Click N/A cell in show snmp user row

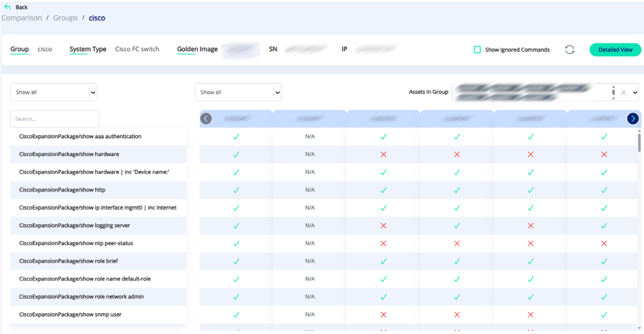[310, 315]
